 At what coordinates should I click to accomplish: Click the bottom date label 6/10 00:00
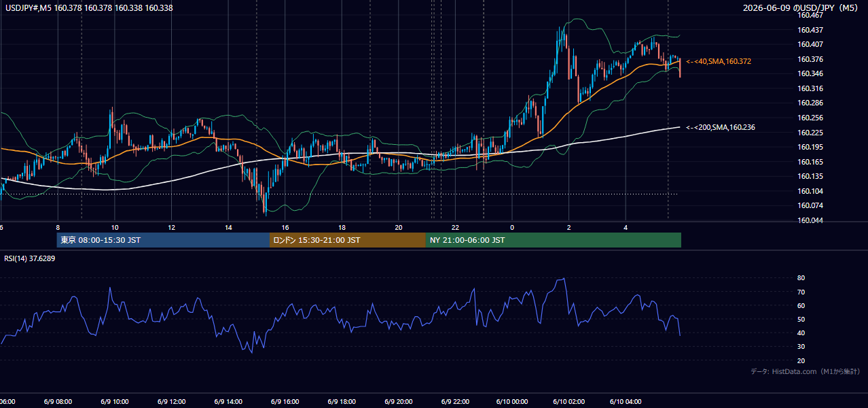pos(512,401)
